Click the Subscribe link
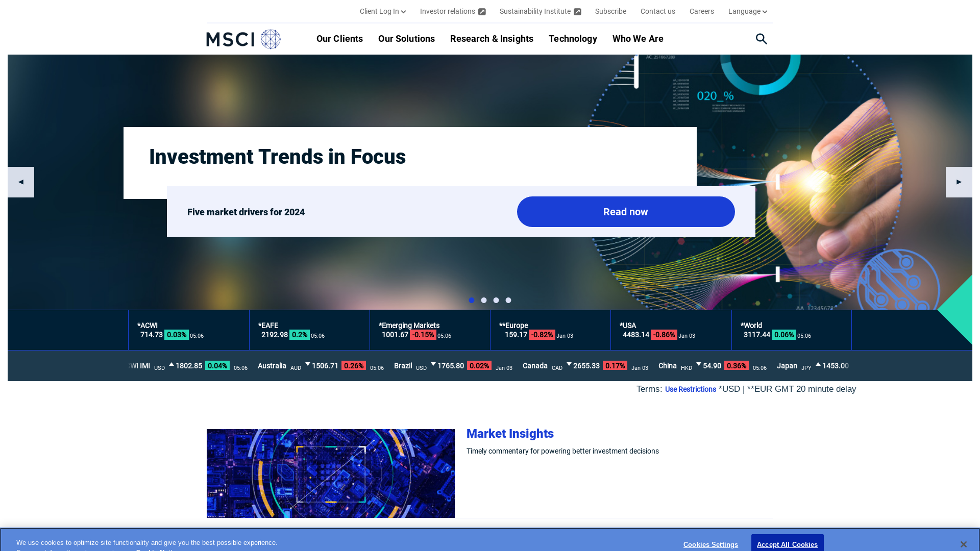 pos(610,11)
